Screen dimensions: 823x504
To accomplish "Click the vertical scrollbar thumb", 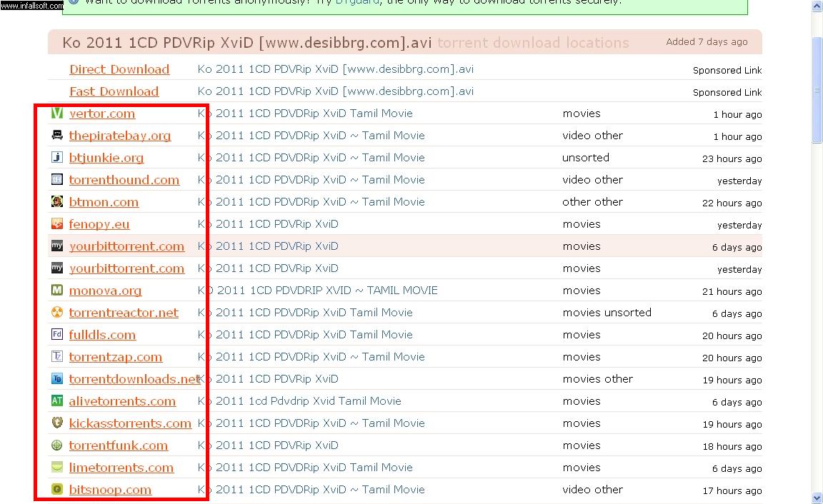I will 817,90.
